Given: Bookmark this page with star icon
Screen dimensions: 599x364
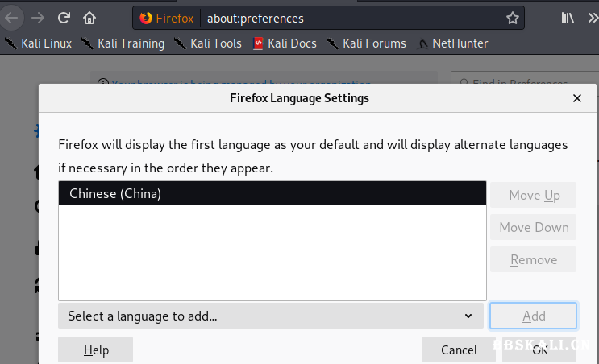Looking at the screenshot, I should [513, 18].
